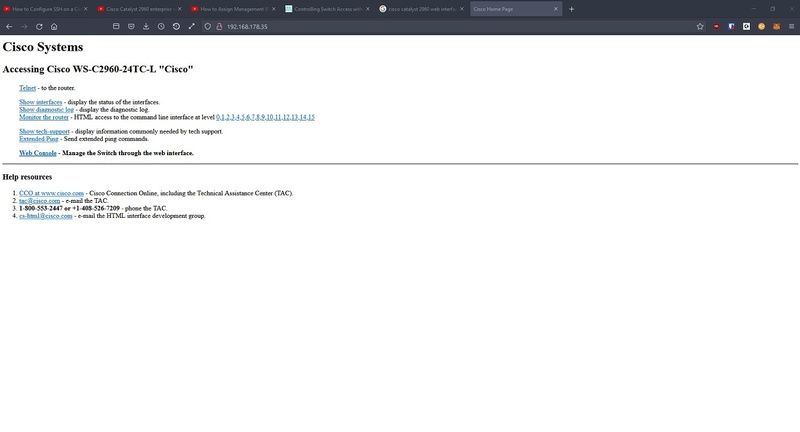The height and width of the screenshot is (432, 800).
Task: Click the cs-html@cisco.com email link
Action: [46, 216]
